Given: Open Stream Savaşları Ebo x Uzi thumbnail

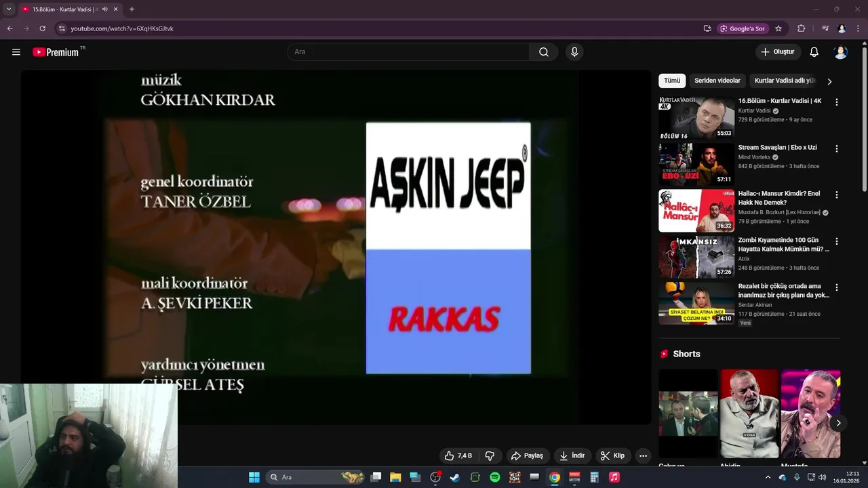Looking at the screenshot, I should tap(696, 164).
